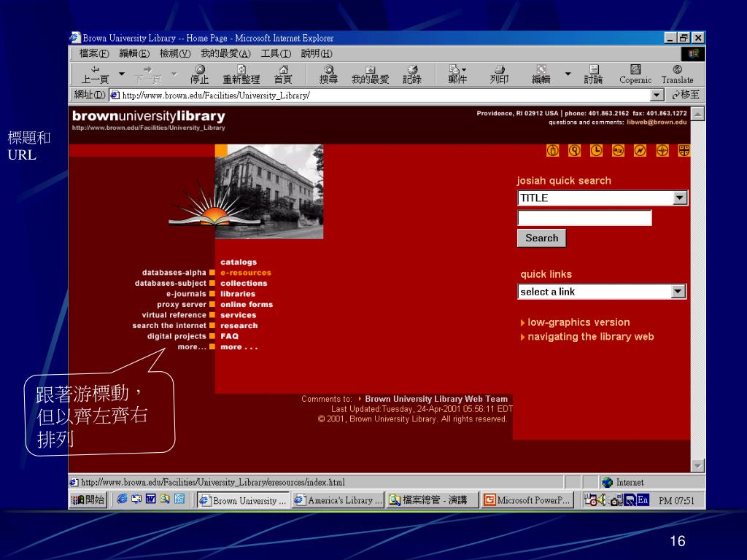Click the En language indicator in the tray
Screen dimensions: 747x560
tap(643, 500)
